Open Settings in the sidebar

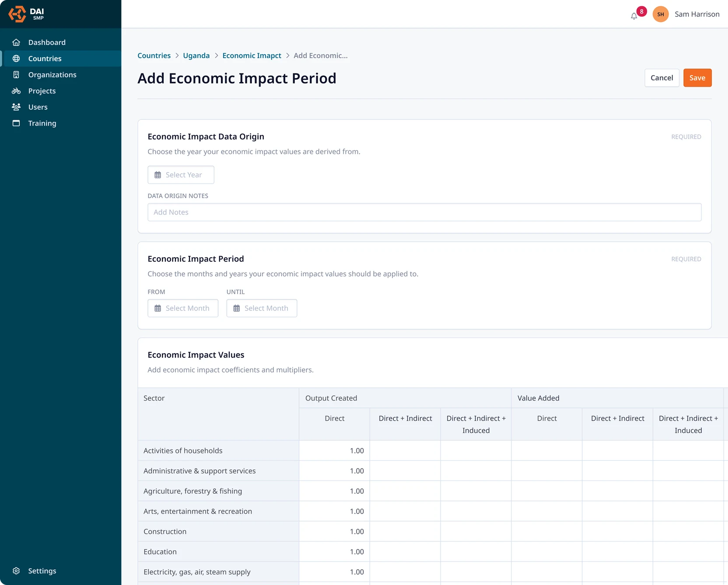tap(61, 571)
